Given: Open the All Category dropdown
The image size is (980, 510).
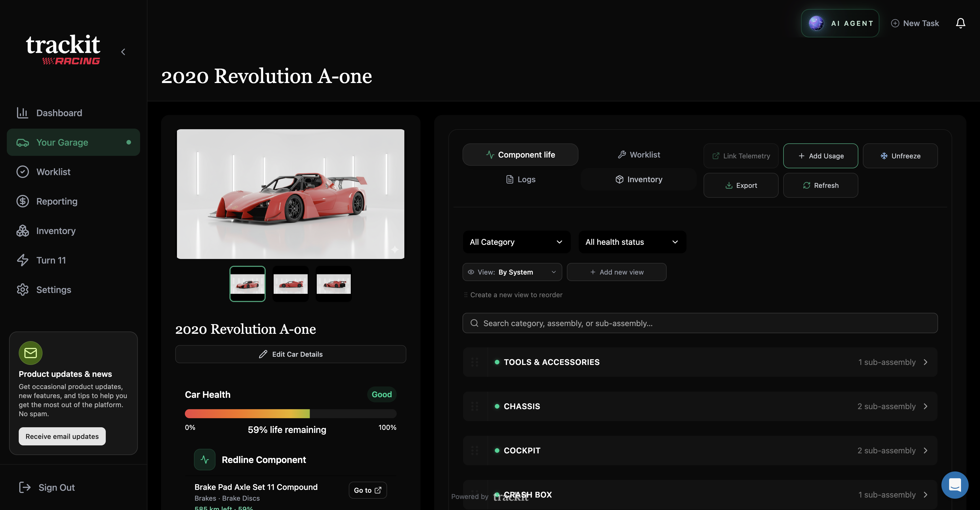Looking at the screenshot, I should pos(516,242).
